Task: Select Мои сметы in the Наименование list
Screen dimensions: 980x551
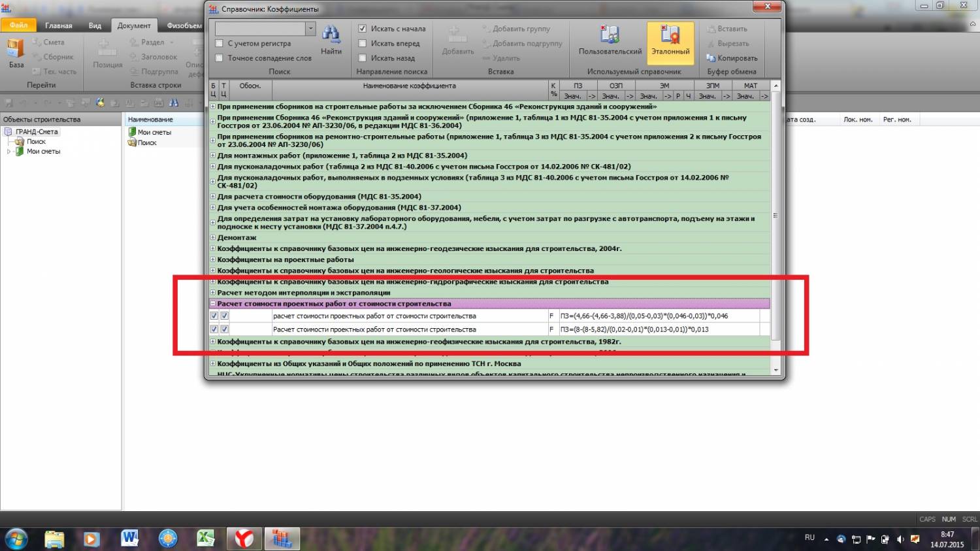Action: [154, 132]
